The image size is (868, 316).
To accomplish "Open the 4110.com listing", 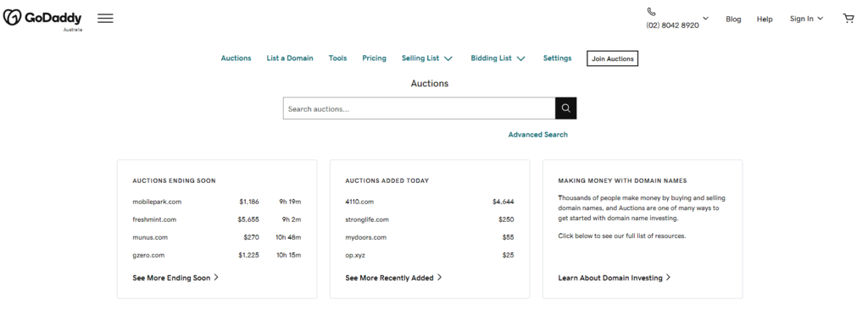I will [x=359, y=202].
